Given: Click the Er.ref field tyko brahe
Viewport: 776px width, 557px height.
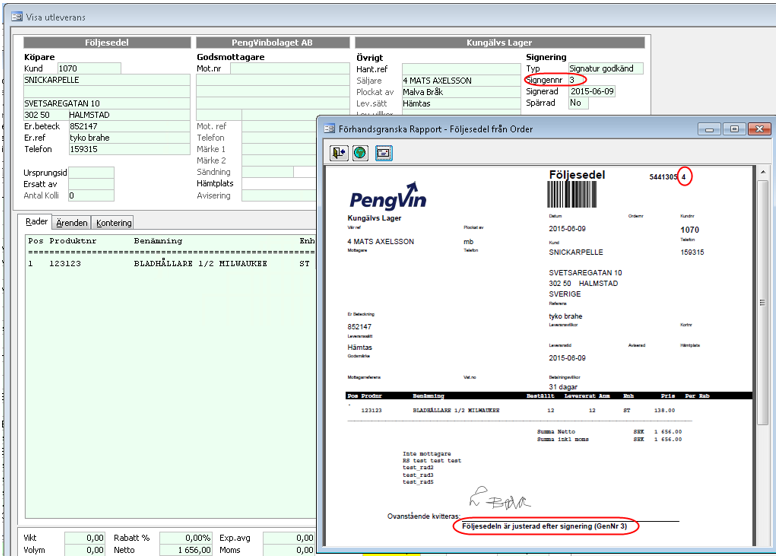Looking at the screenshot, I should pyautogui.click(x=129, y=138).
